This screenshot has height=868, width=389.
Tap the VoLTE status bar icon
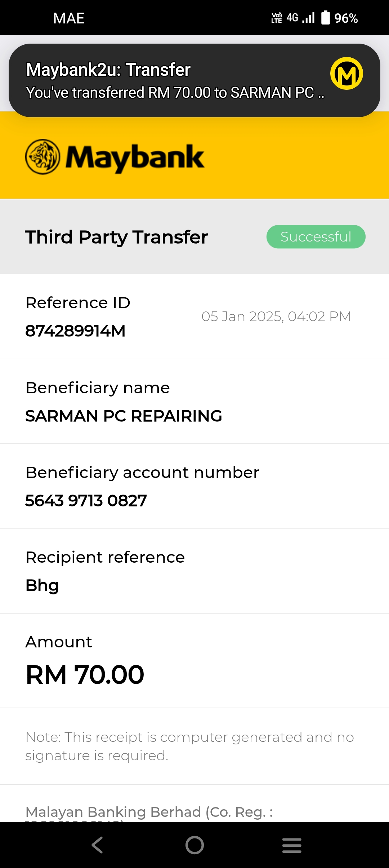277,18
